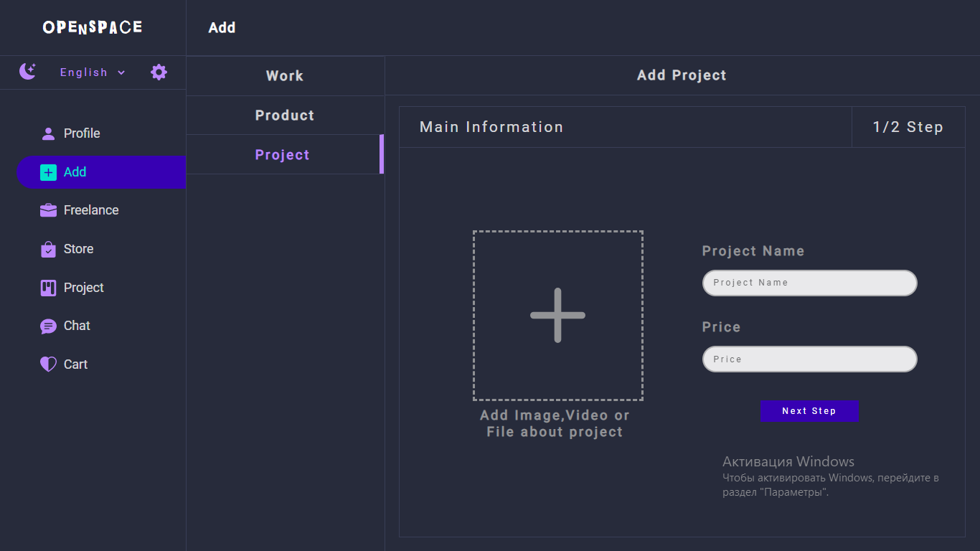Focus the Price input field

pyautogui.click(x=809, y=359)
